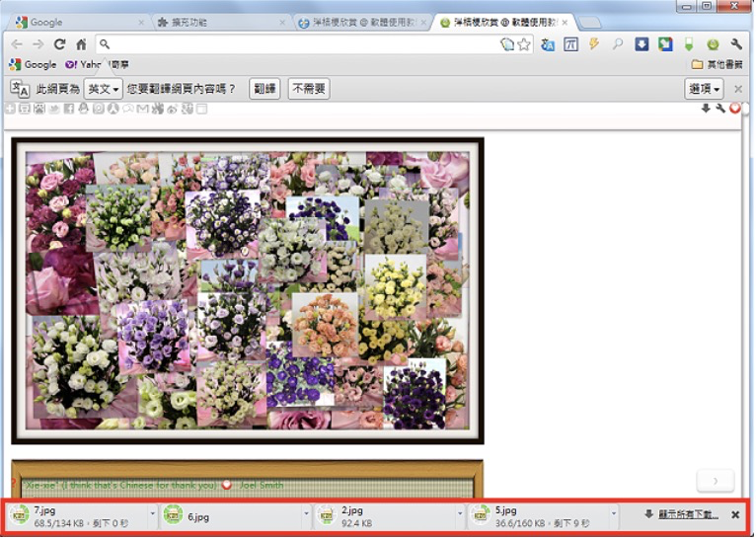The width and height of the screenshot is (756, 541).
Task: Click the lightning bolt extension icon
Action: point(594,44)
